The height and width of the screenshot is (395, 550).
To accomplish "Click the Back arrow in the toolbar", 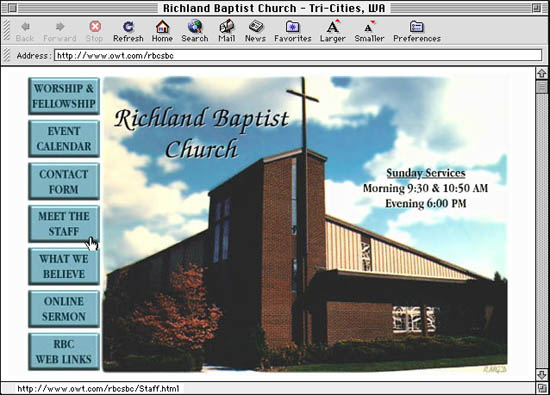I will [25, 31].
